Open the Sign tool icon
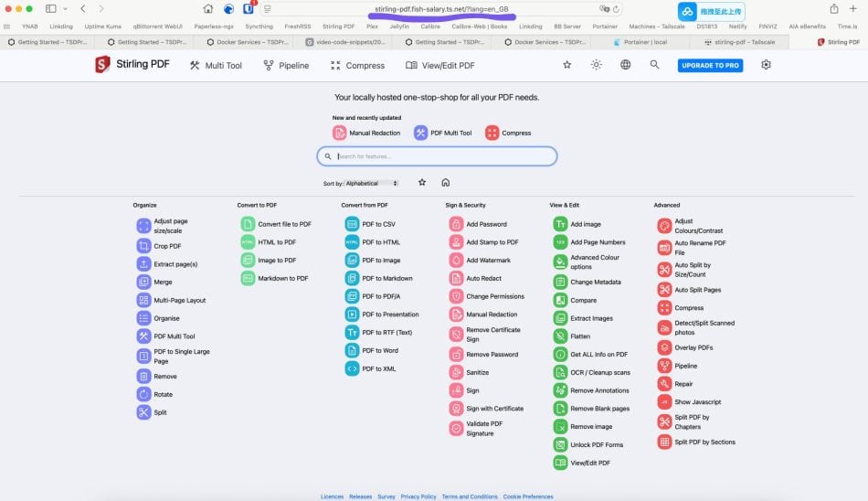868x501 pixels. click(x=456, y=390)
